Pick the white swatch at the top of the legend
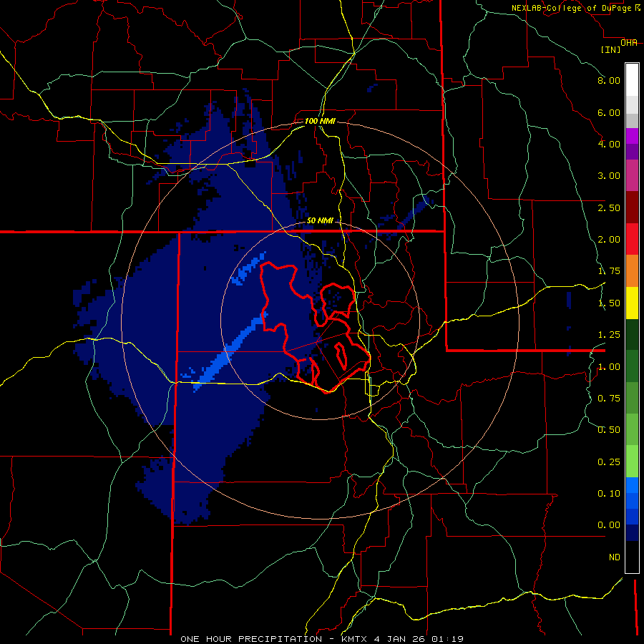Screen dimensions: 644x644 point(632,79)
